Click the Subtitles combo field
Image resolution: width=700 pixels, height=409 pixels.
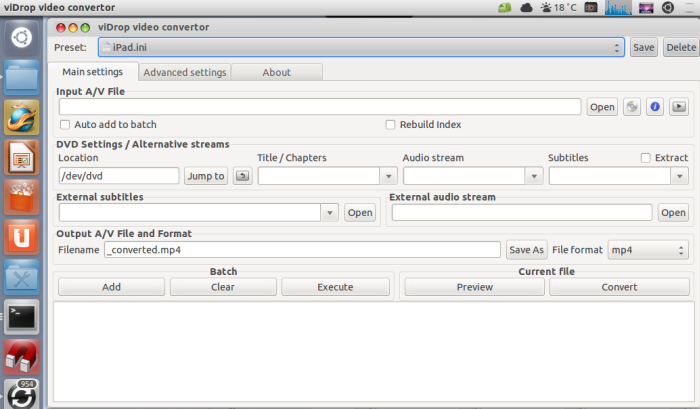tap(610, 176)
